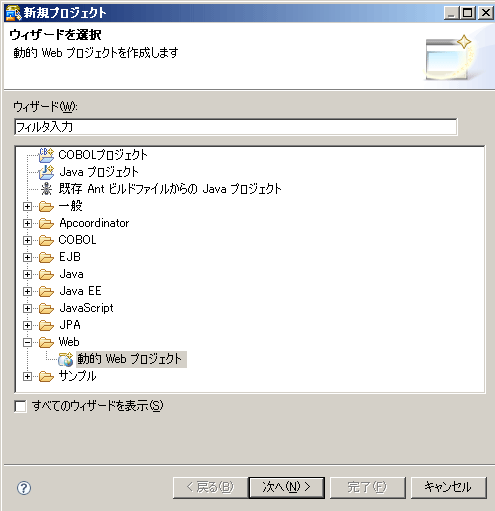Expand the Java EE tree node
Image resolution: width=495 pixels, height=511 pixels.
click(x=27, y=292)
